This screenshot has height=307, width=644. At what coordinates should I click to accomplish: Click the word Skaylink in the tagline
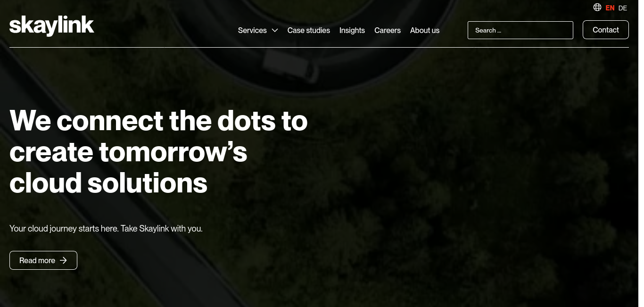154,229
